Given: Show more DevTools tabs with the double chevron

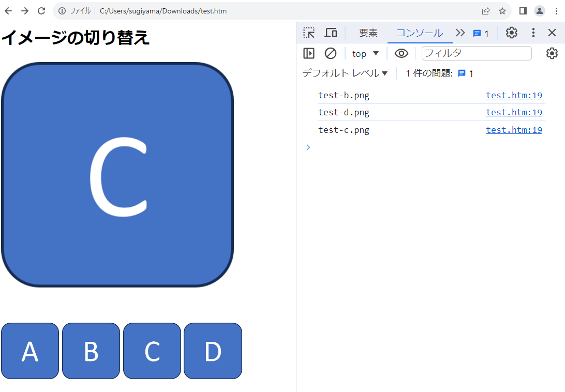Looking at the screenshot, I should coord(460,33).
